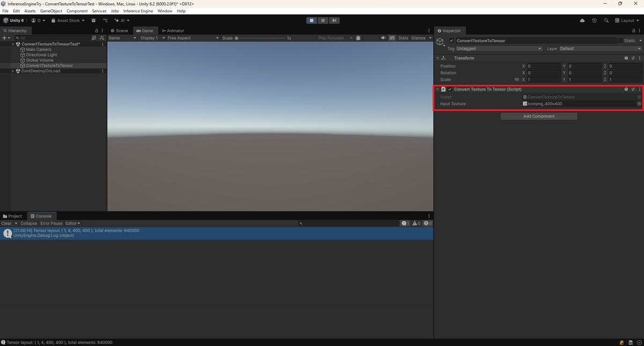The height and width of the screenshot is (346, 644).
Task: Lock the Hierarchy panel
Action: point(97,31)
